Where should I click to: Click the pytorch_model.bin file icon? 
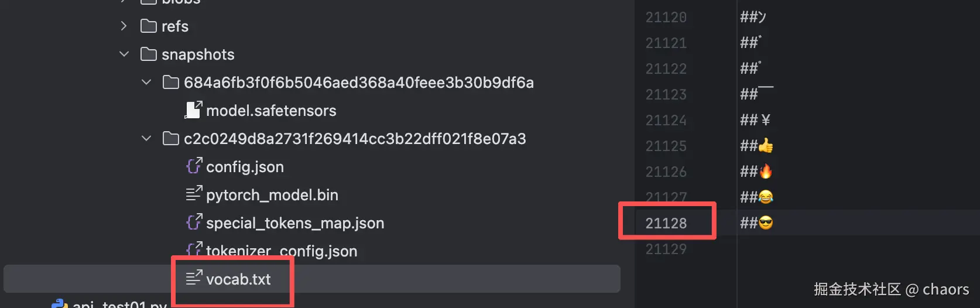[194, 194]
